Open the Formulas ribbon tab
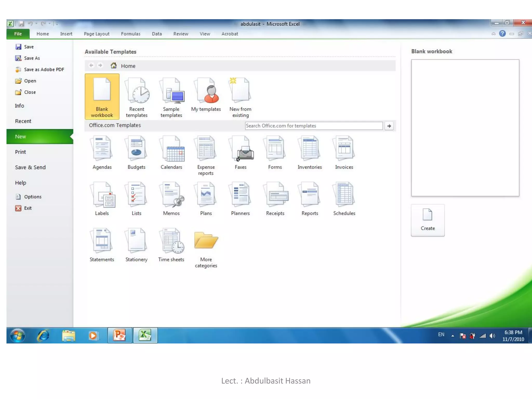Screen dimensions: 532x399 tap(130, 34)
